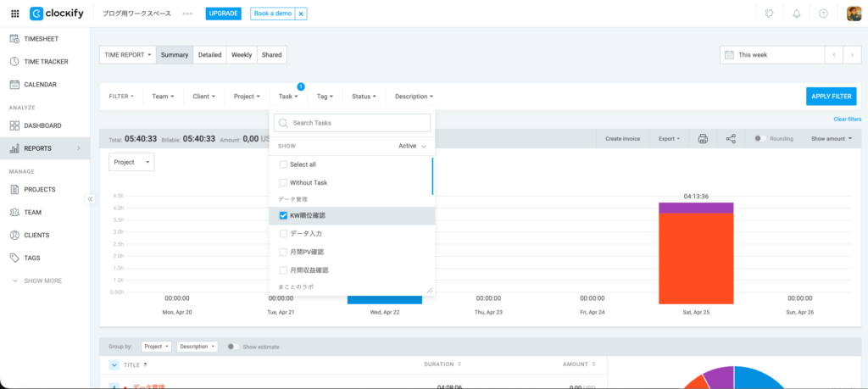
Task: Click the print report icon
Action: point(703,138)
